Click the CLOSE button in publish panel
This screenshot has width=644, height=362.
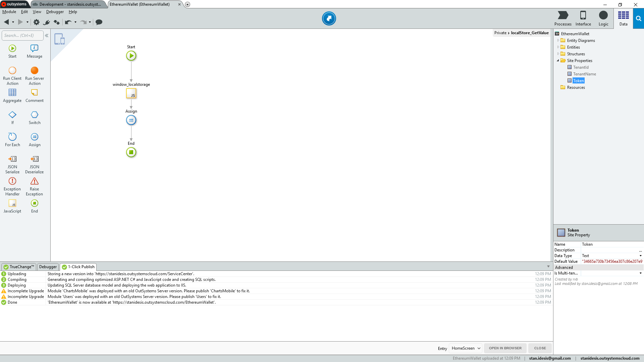click(x=540, y=348)
